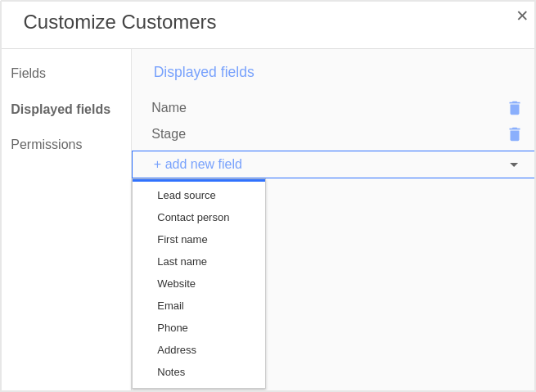
Task: Open the Fields section
Action: pyautogui.click(x=28, y=73)
